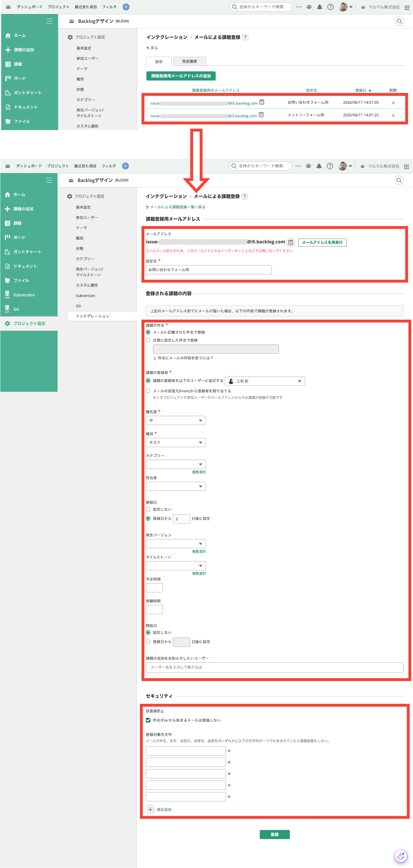Click the green 登録 button
The width and height of the screenshot is (413, 868).
click(x=275, y=834)
